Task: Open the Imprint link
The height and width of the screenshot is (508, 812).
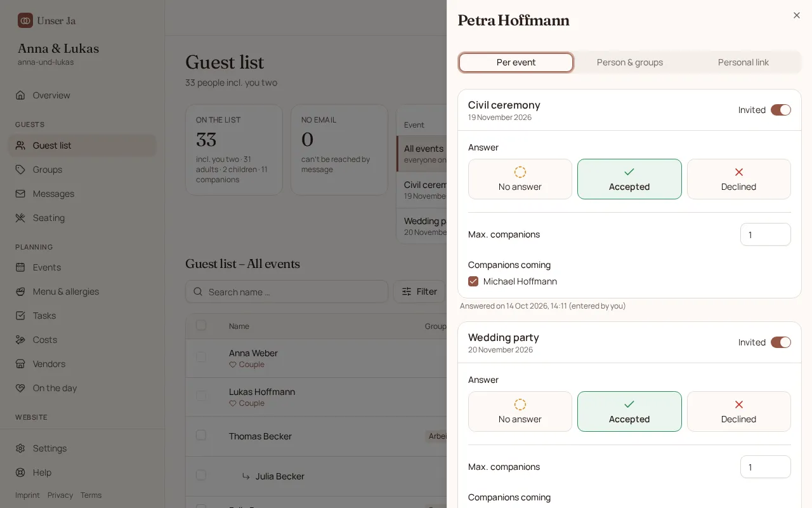Action: coord(27,495)
